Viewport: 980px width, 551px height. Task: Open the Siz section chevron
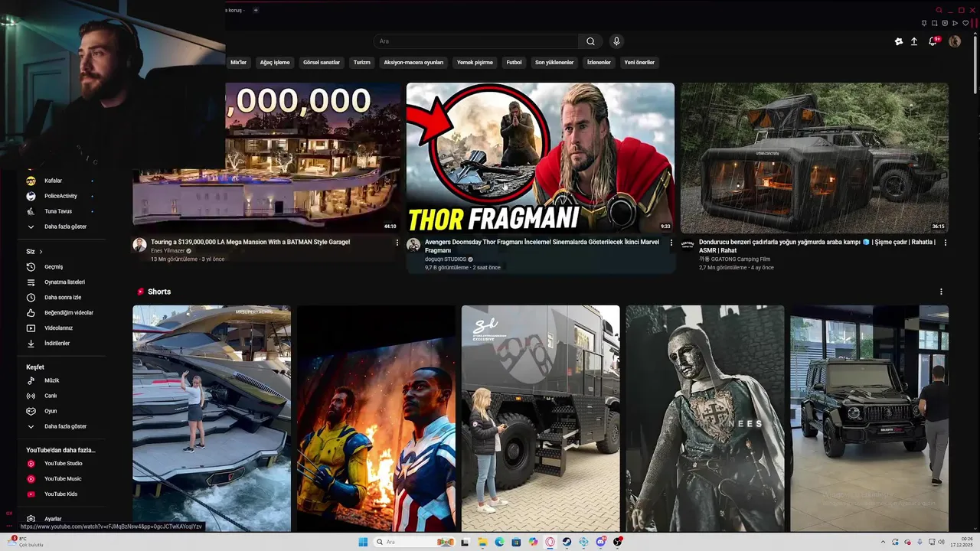pos(41,252)
